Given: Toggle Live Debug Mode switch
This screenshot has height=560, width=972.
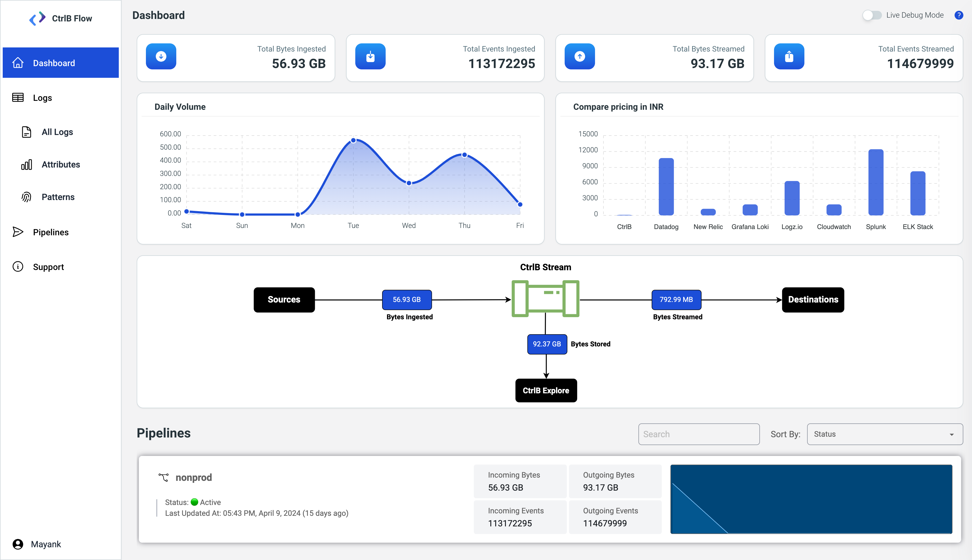Looking at the screenshot, I should [x=872, y=15].
